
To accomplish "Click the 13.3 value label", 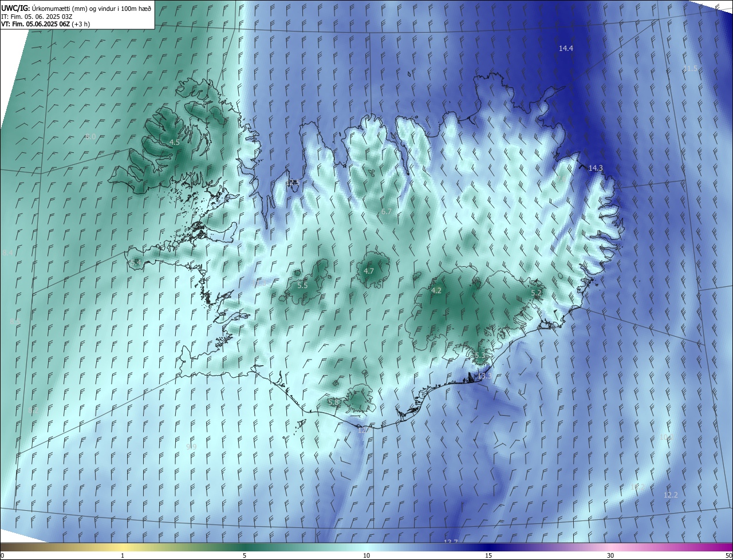I will (x=484, y=376).
